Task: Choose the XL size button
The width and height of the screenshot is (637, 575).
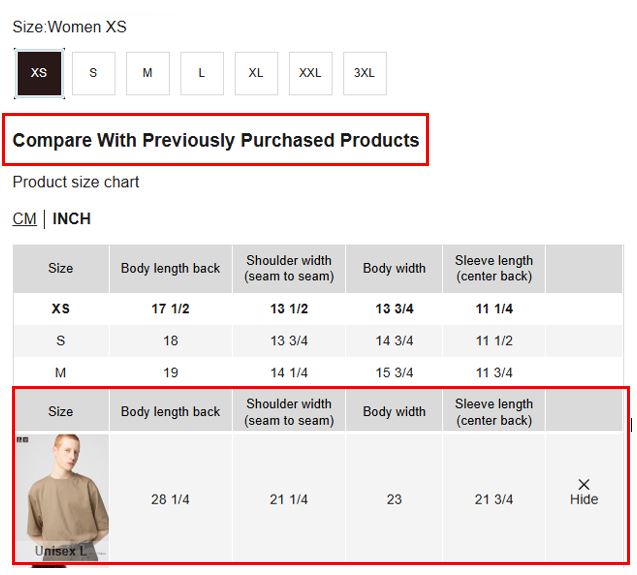Action: click(x=256, y=73)
